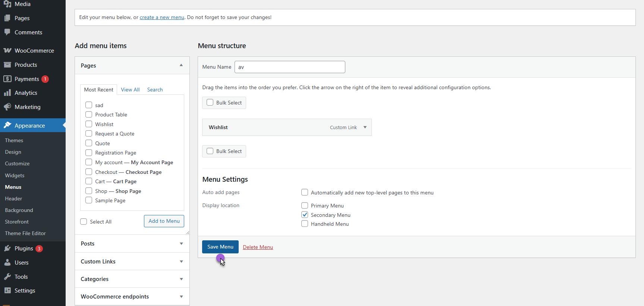Click the Payments dollar icon

7,79
